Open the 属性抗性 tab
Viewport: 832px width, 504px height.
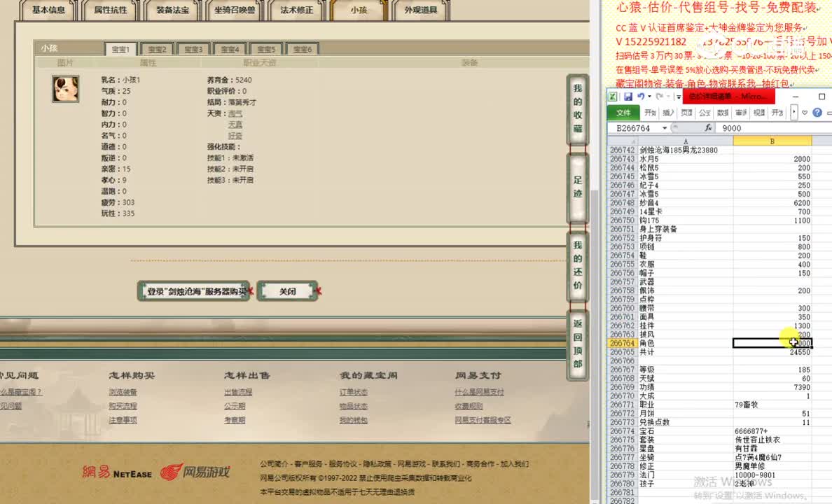(111, 10)
